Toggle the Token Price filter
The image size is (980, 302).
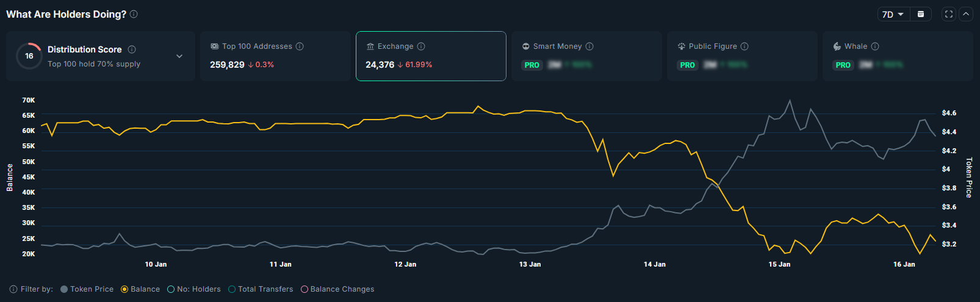[87, 289]
